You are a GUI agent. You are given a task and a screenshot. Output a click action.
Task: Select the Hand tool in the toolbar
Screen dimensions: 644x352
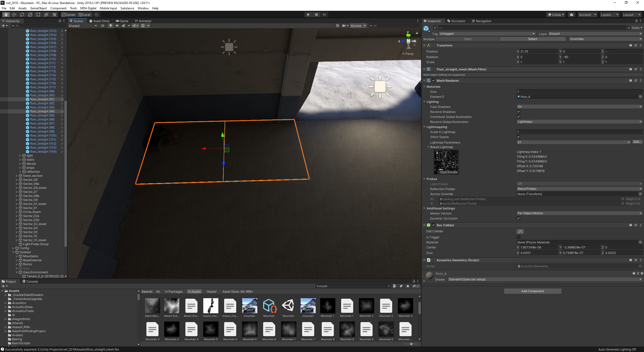click(x=6, y=15)
